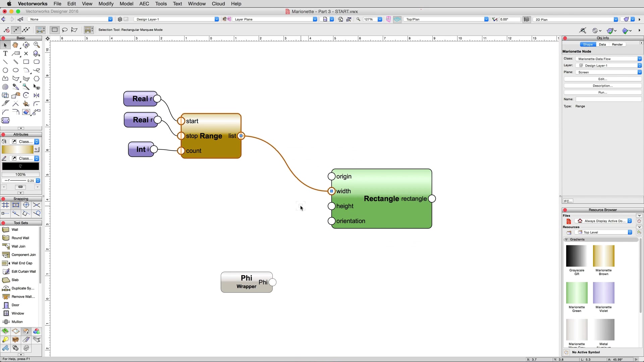Viewport: 644px width, 362px height.
Task: Collapse the Gradients resource section
Action: 567,239
